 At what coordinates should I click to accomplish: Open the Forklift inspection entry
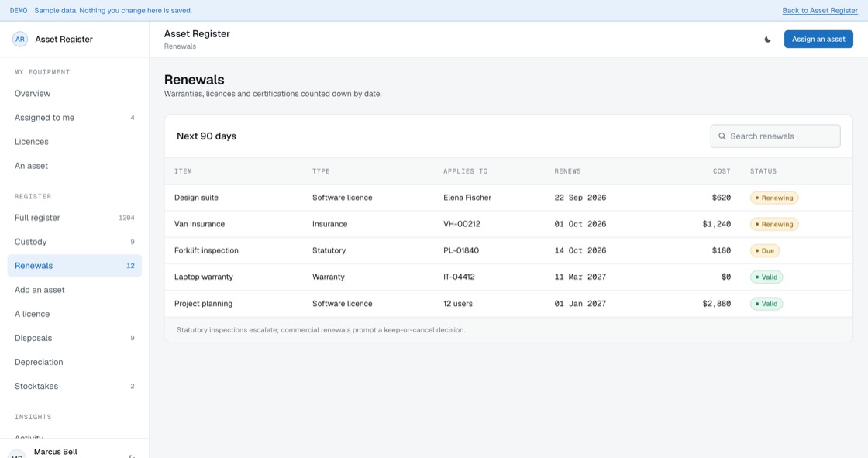pyautogui.click(x=206, y=250)
